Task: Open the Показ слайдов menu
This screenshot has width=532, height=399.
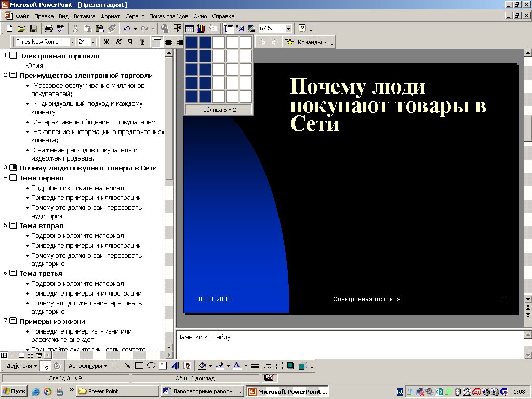Action: pyautogui.click(x=169, y=16)
